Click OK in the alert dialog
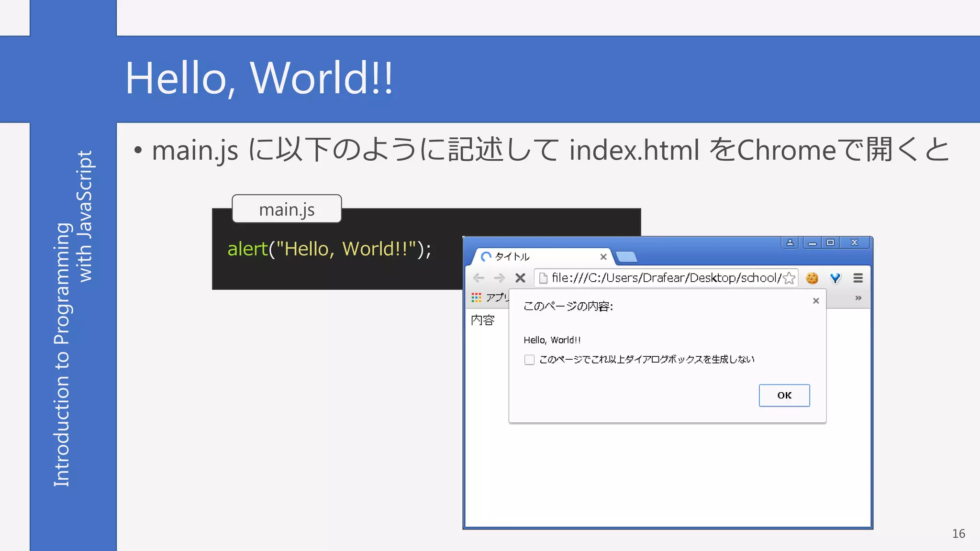Screen dimensions: 980x551 pyautogui.click(x=784, y=396)
